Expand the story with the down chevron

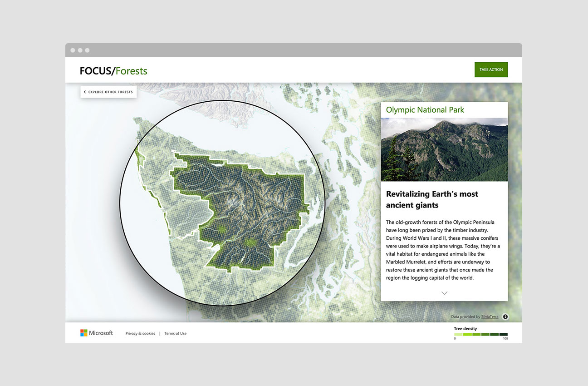tap(444, 293)
